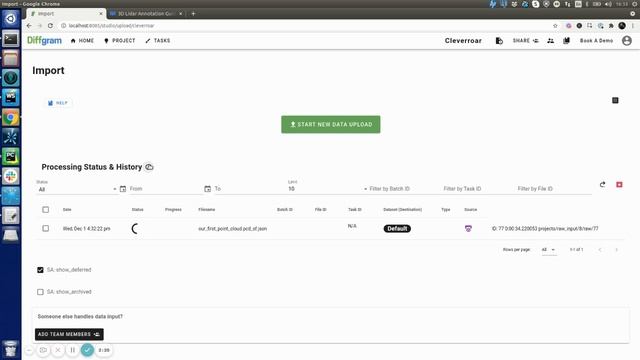The image size is (640, 360).
Task: Click START NEW DATA UPLOAD button
Action: 331,124
